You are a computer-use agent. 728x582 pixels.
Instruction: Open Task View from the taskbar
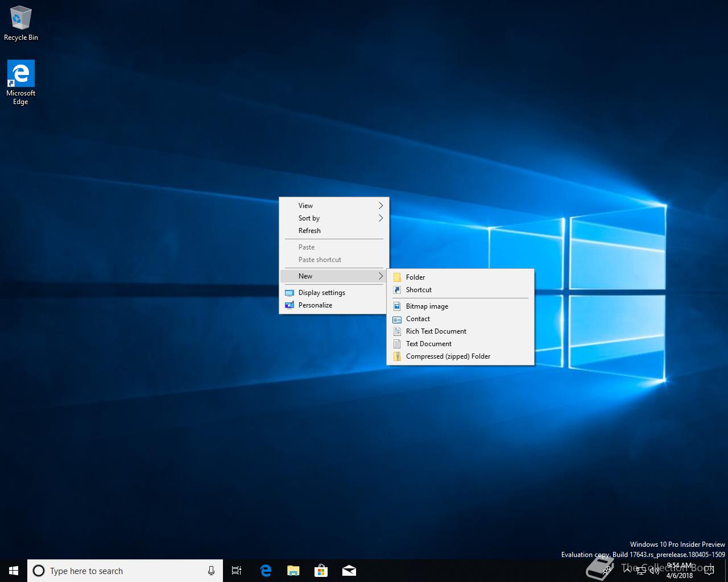[237, 571]
